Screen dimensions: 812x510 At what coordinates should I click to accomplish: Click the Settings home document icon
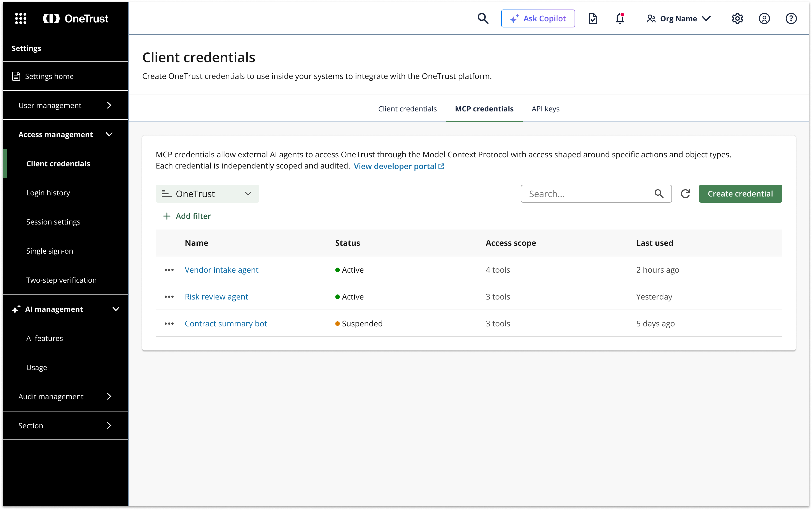point(16,76)
